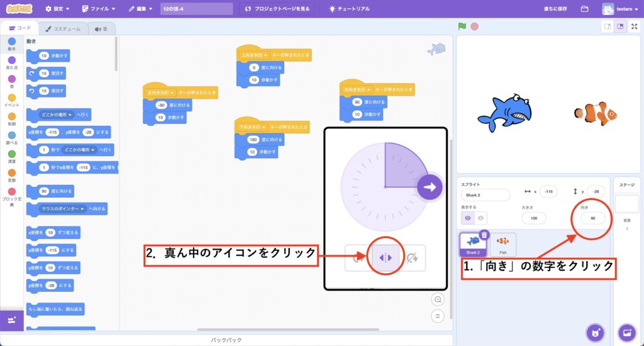Open the 編集 edit menu

140,9
